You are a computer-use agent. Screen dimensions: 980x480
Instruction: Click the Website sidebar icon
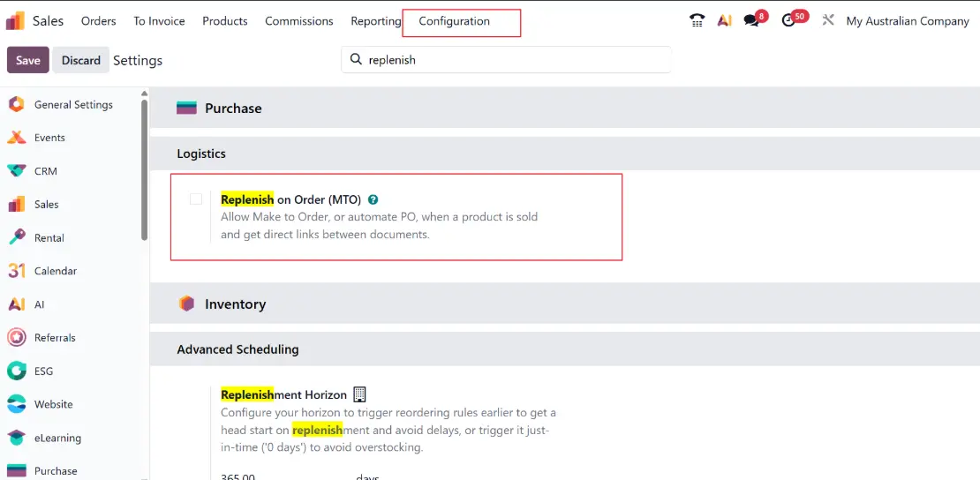pyautogui.click(x=16, y=404)
